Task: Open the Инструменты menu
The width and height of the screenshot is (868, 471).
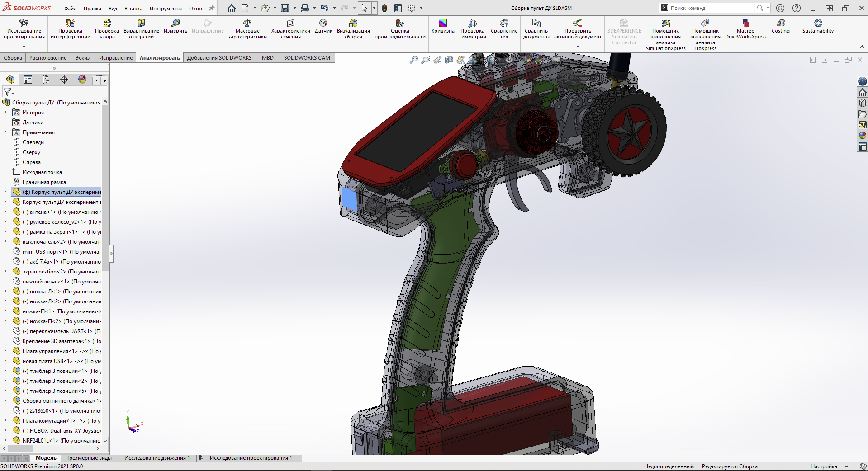Action: (x=166, y=9)
